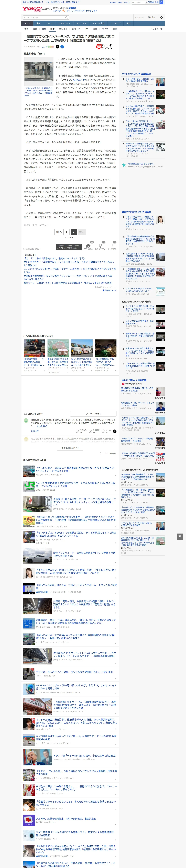Open the ライブ navigation tab
The height and width of the screenshot is (868, 186).
[49, 24]
